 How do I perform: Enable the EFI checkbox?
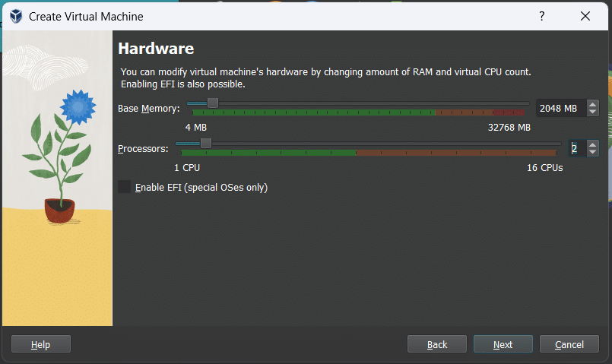tap(125, 187)
